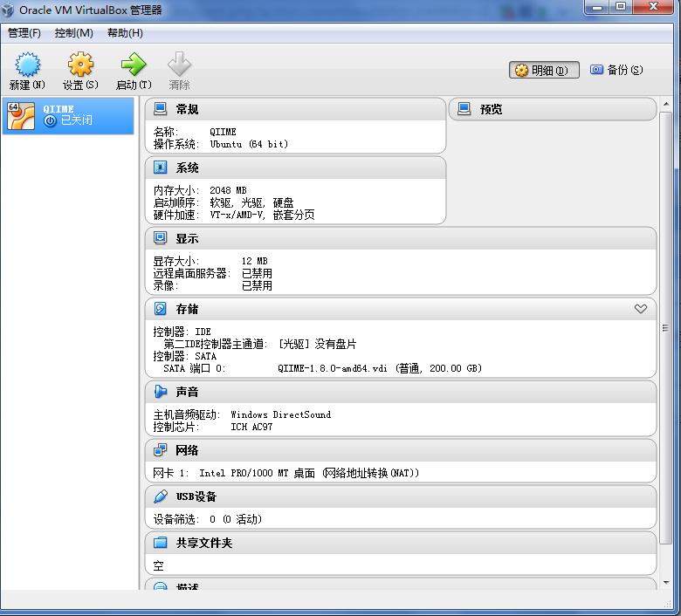Click the 软驱, 光驱, 硬盘 boot order text
This screenshot has height=616, width=681.
coord(252,202)
